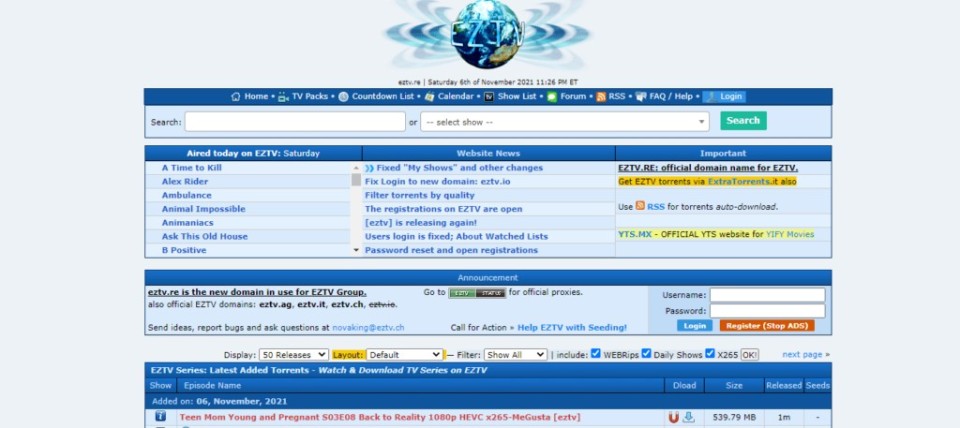Open the Display 50 Releases dropdown
The width and height of the screenshot is (960, 428).
[293, 355]
